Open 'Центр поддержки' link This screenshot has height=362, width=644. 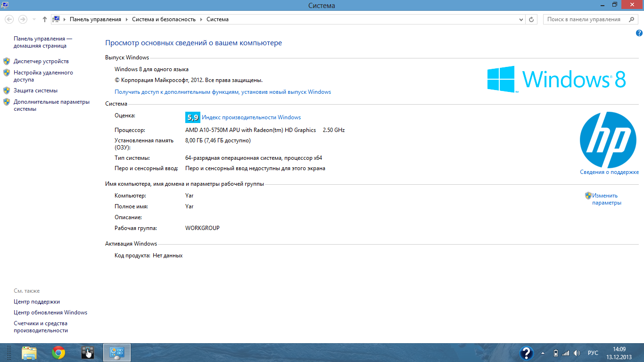37,302
